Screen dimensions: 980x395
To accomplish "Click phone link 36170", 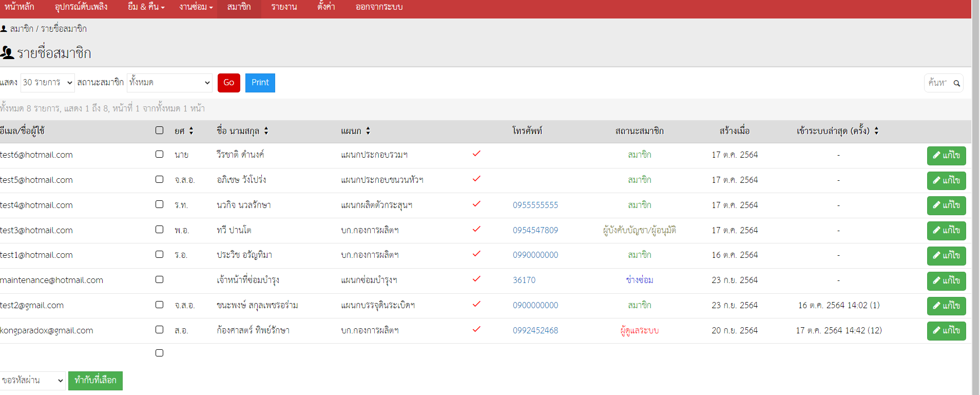I will [x=524, y=280].
